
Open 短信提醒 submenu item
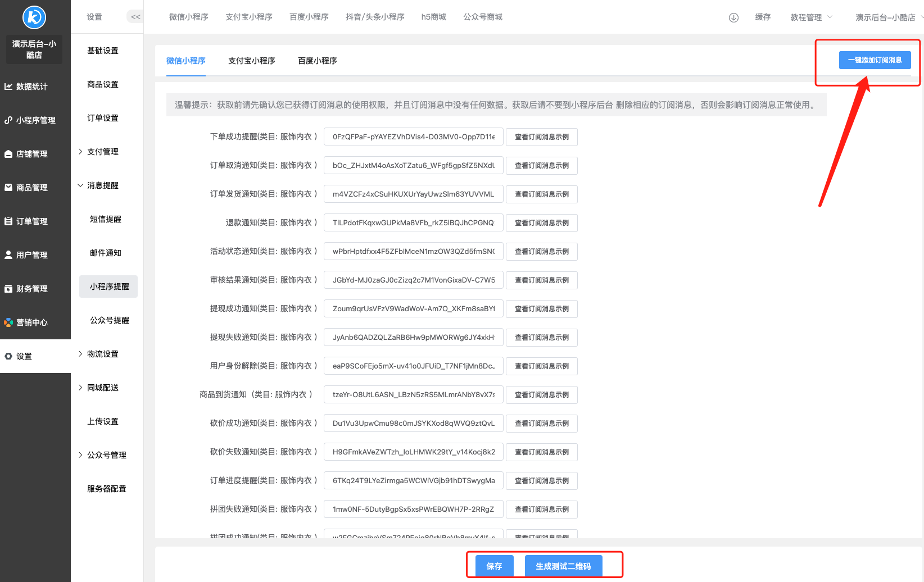[x=106, y=219]
